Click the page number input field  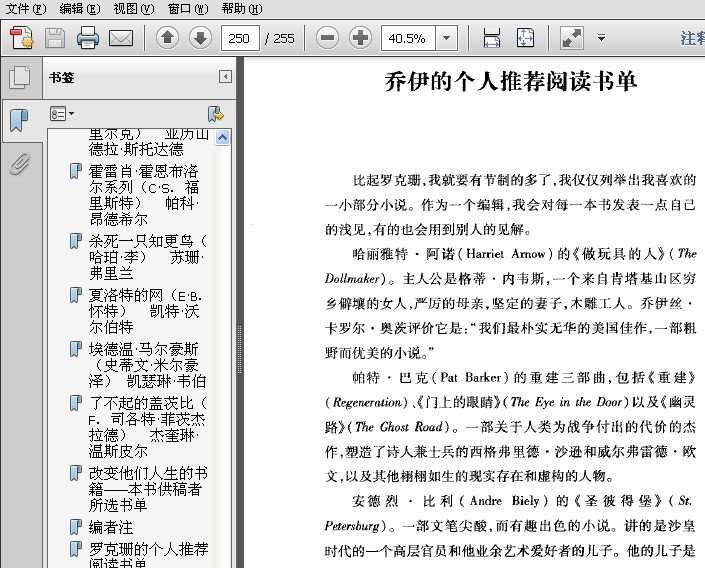240,39
